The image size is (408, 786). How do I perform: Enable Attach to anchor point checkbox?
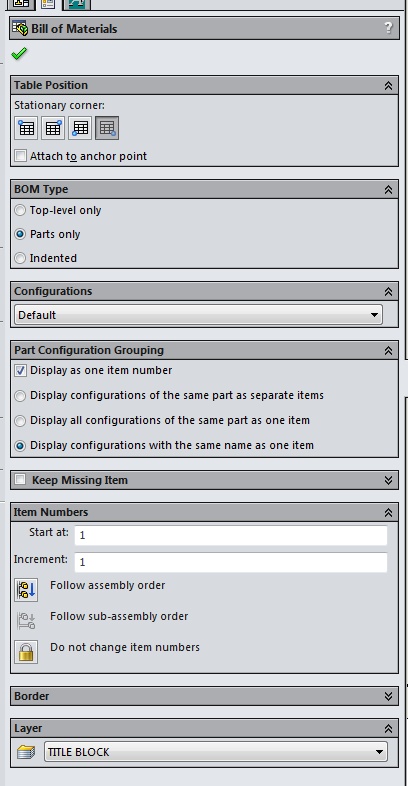pyautogui.click(x=20, y=156)
